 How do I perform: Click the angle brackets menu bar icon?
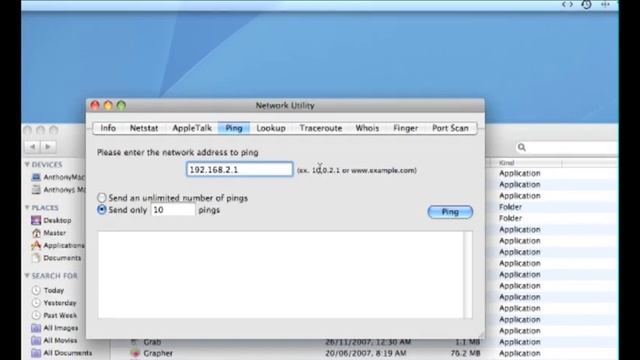(x=567, y=4)
